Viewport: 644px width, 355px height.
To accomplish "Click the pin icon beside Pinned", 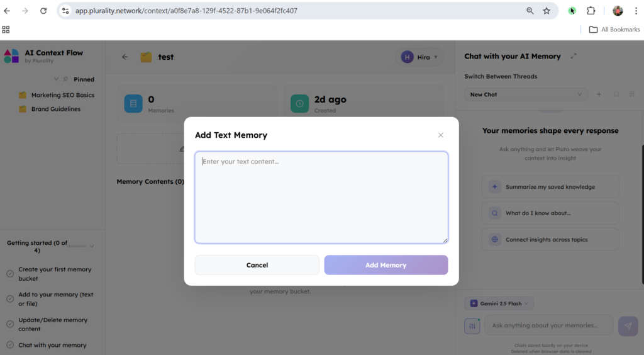I will point(65,79).
